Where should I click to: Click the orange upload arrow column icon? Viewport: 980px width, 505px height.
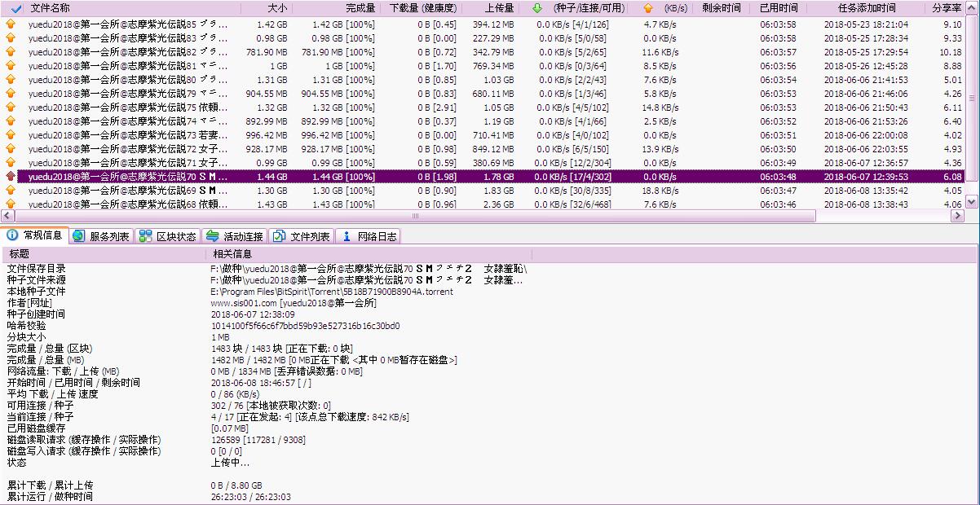(x=647, y=8)
